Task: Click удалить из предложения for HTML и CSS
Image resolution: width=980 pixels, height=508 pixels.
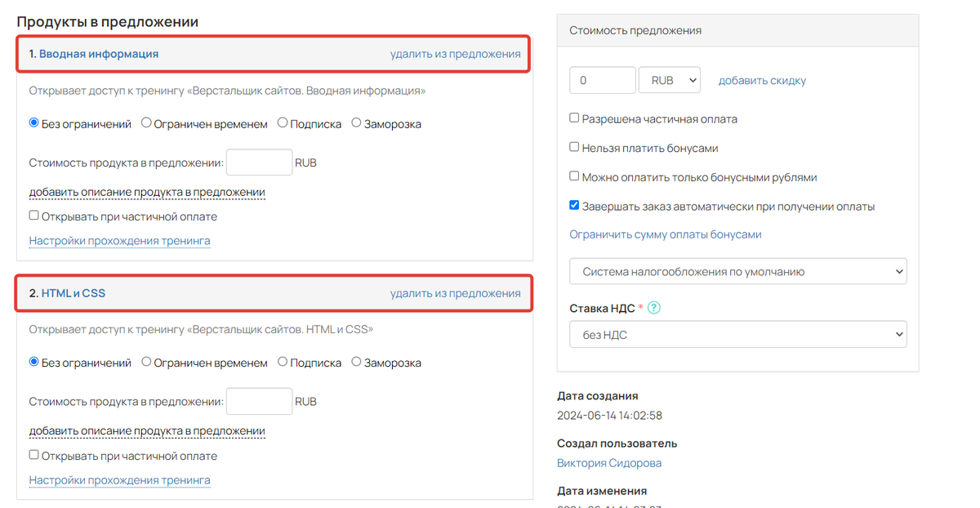Action: 455,293
